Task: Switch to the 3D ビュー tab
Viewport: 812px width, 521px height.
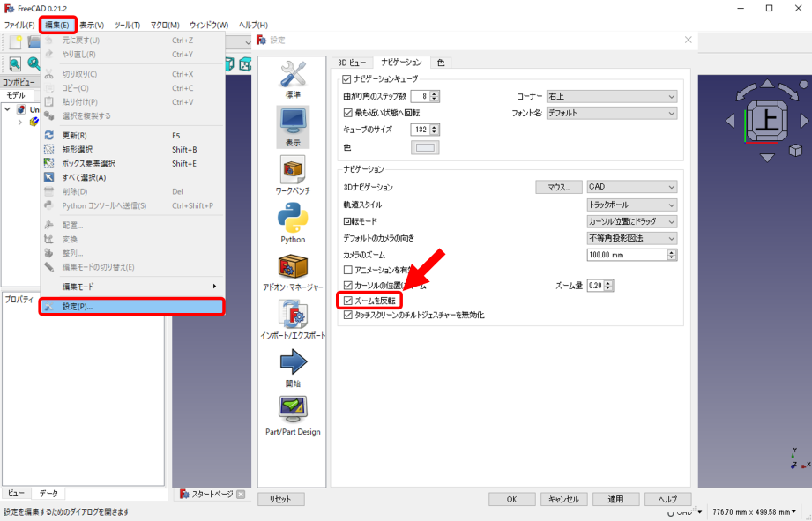Action: [352, 63]
